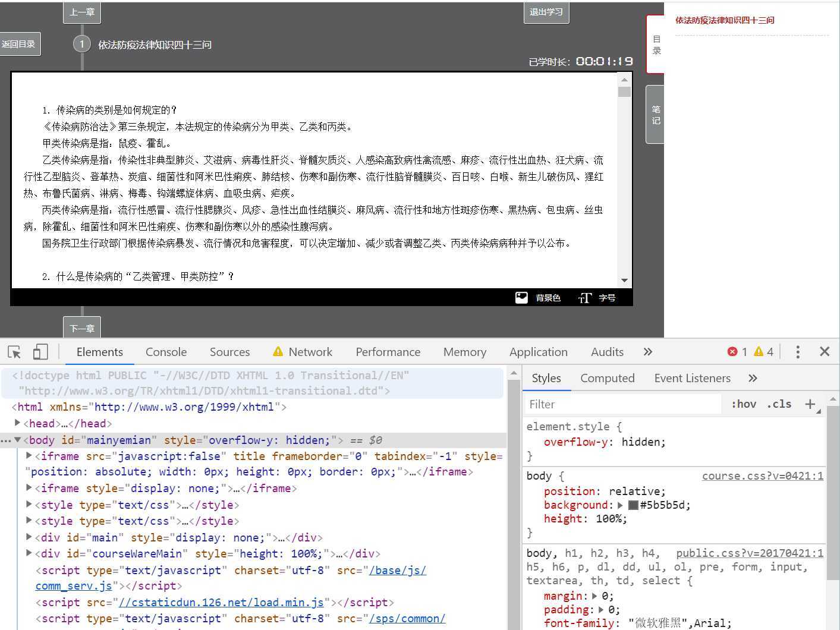Click reading pane scrollbar down arrow
Viewport: 840px width, 630px height.
tap(624, 280)
